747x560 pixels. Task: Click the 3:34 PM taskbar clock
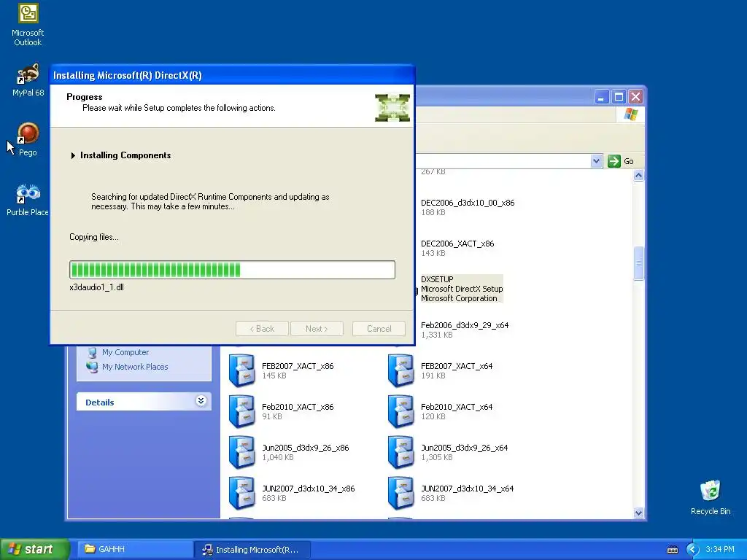pyautogui.click(x=719, y=550)
